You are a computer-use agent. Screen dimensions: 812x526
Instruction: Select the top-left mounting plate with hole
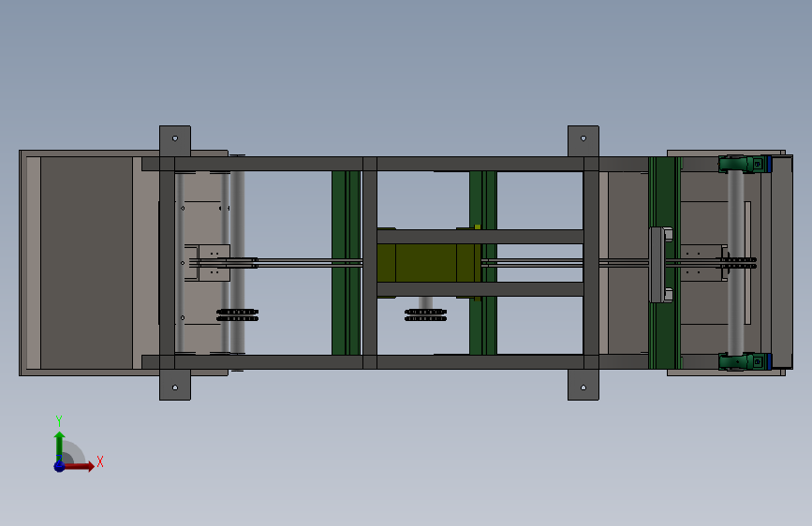coord(175,140)
